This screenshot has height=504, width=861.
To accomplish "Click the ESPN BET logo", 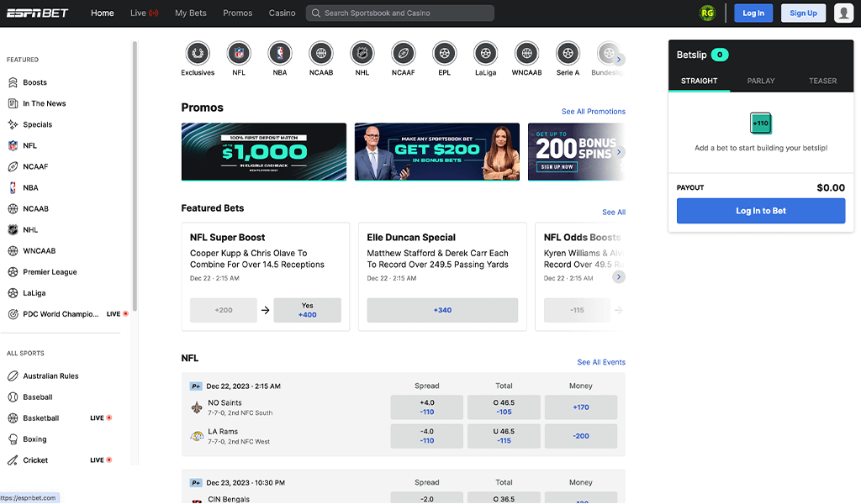I will point(37,13).
